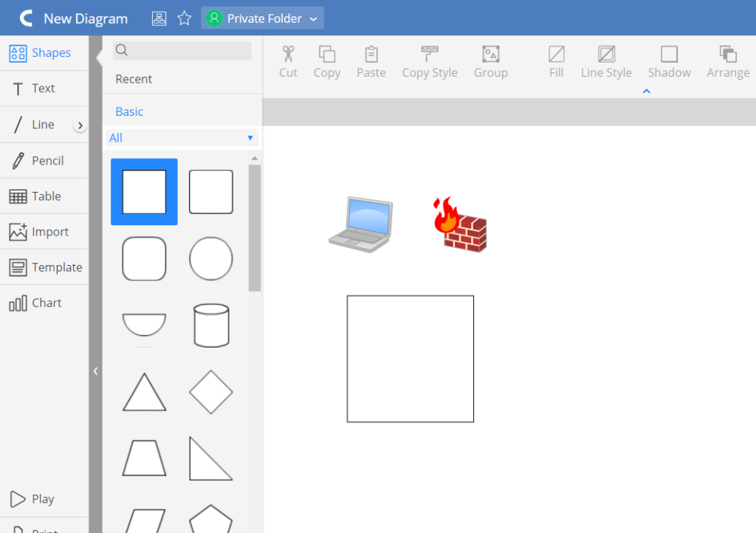Click the Group toolbar button
Image resolution: width=756 pixels, height=533 pixels.
[491, 62]
